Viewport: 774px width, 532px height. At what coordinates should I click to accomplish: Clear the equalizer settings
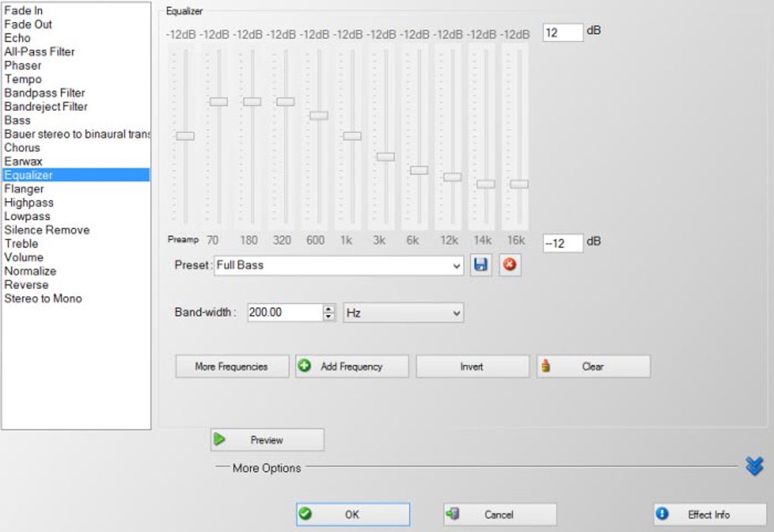click(593, 367)
